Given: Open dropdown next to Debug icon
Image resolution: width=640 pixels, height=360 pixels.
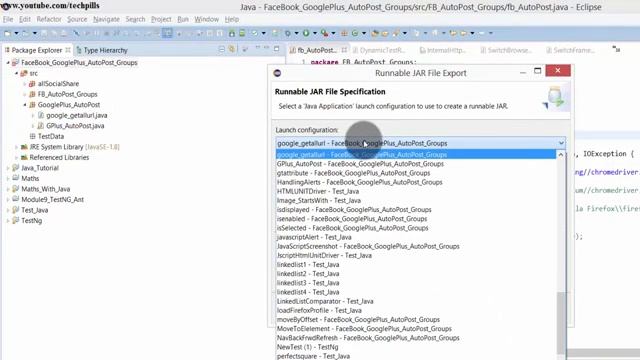Looking at the screenshot, I should click(297, 33).
